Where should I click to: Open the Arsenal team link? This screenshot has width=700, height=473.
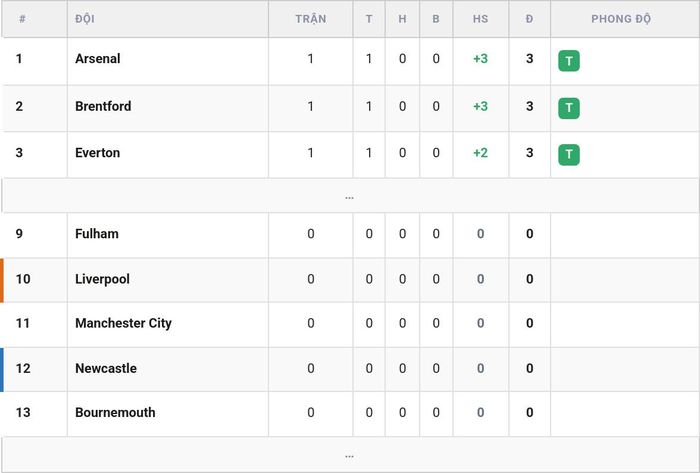tap(97, 59)
